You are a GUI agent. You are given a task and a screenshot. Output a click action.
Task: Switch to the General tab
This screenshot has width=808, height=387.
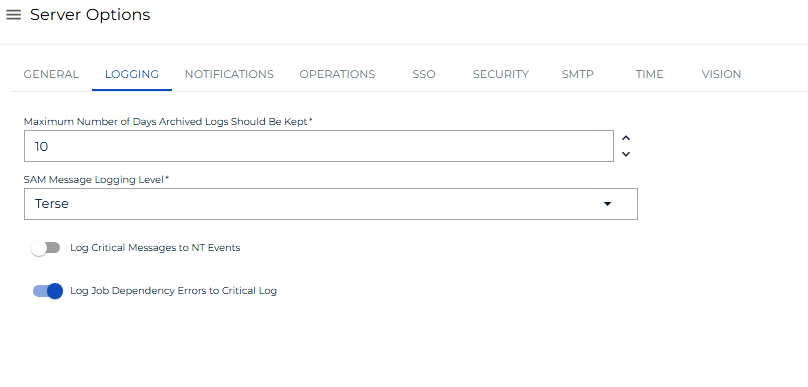[51, 74]
